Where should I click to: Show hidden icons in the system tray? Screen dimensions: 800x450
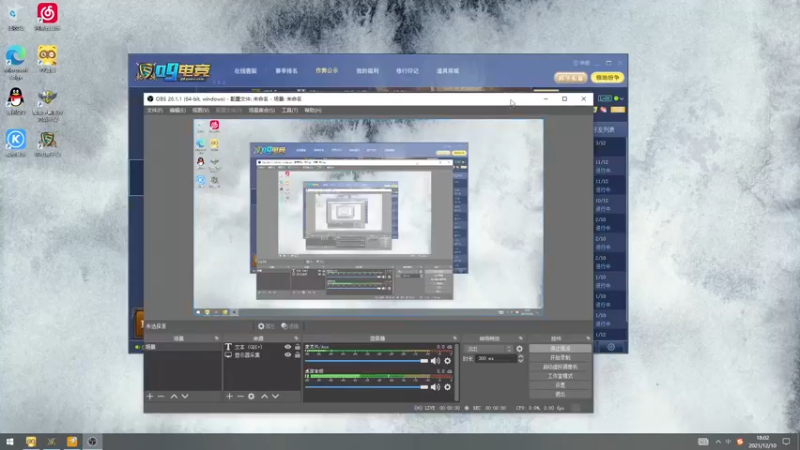coord(718,442)
